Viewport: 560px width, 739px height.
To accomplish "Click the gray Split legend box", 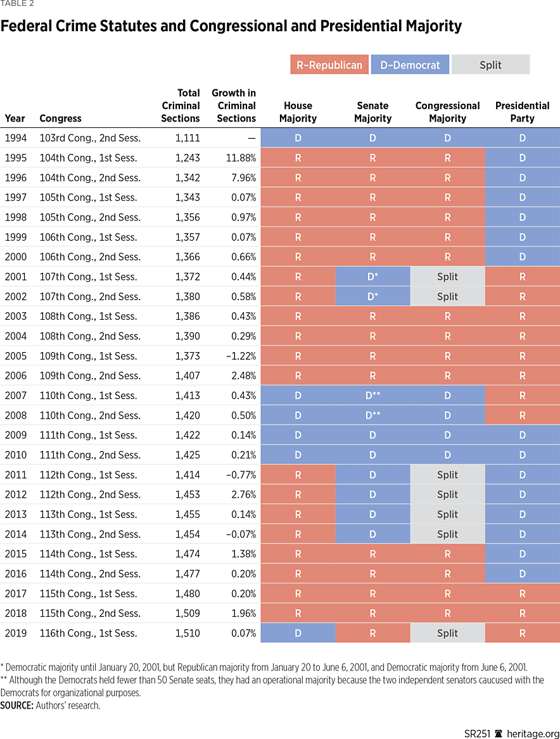I will pyautogui.click(x=490, y=65).
